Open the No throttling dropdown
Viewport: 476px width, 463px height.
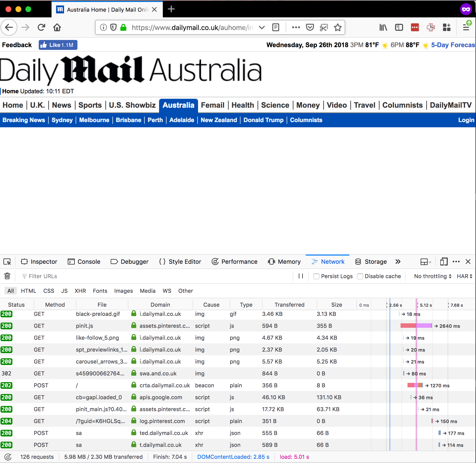433,276
